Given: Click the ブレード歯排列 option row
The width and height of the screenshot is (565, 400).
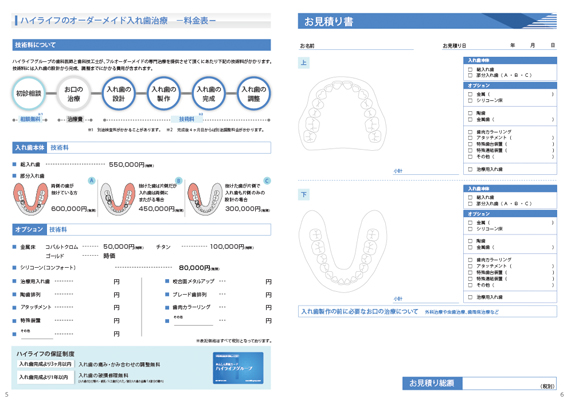Looking at the screenshot, I should (218, 295).
